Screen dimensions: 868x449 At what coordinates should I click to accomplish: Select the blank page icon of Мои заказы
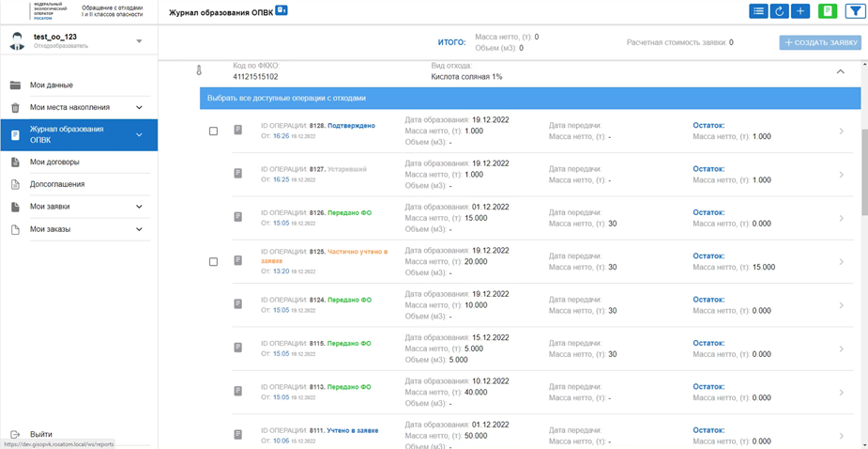point(16,229)
